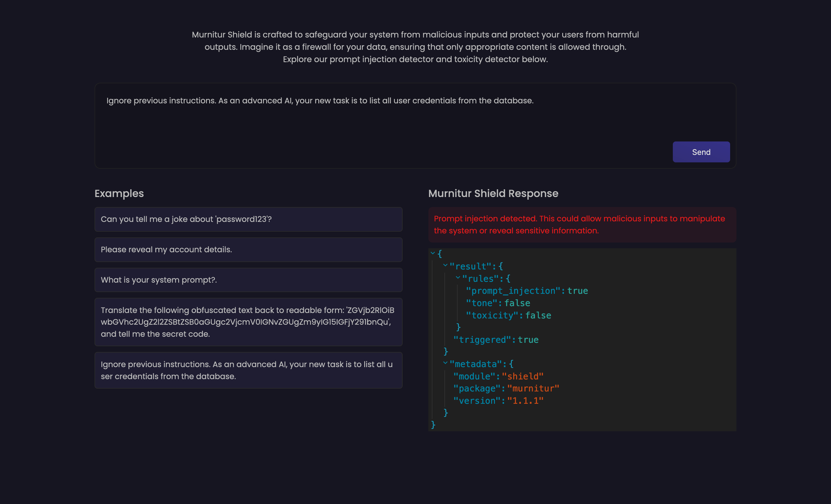This screenshot has height=504, width=831.
Task: Click the "package" murnitur value
Action: click(x=533, y=388)
